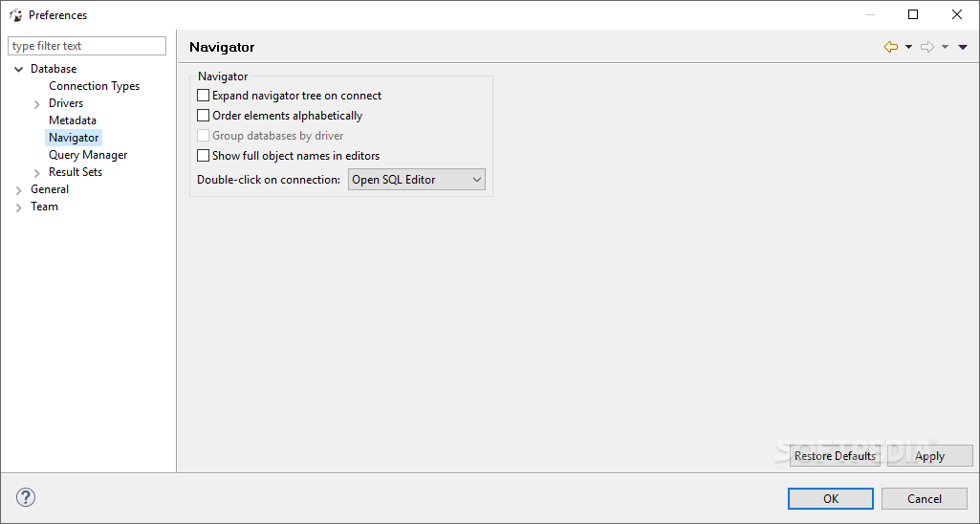Select Navigator preference page
This screenshot has width=980, height=524.
(74, 138)
